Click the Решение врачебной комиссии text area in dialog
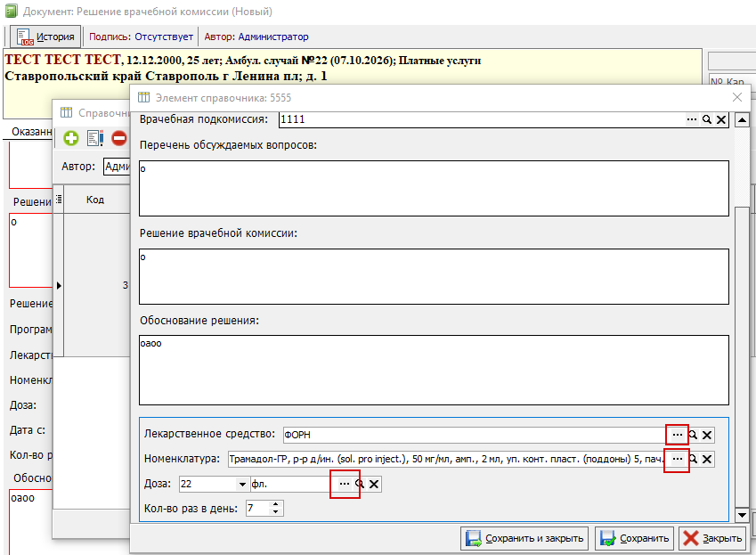The width and height of the screenshot is (756, 555). 434,276
